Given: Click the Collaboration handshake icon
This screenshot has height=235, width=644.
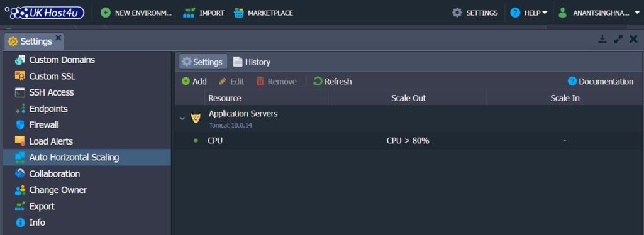Looking at the screenshot, I should click(19, 174).
